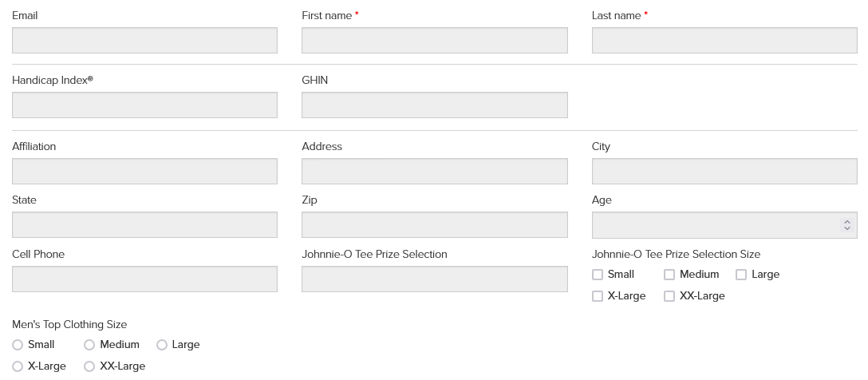Click into the GHIN field
This screenshot has height=380, width=868.
click(x=434, y=105)
